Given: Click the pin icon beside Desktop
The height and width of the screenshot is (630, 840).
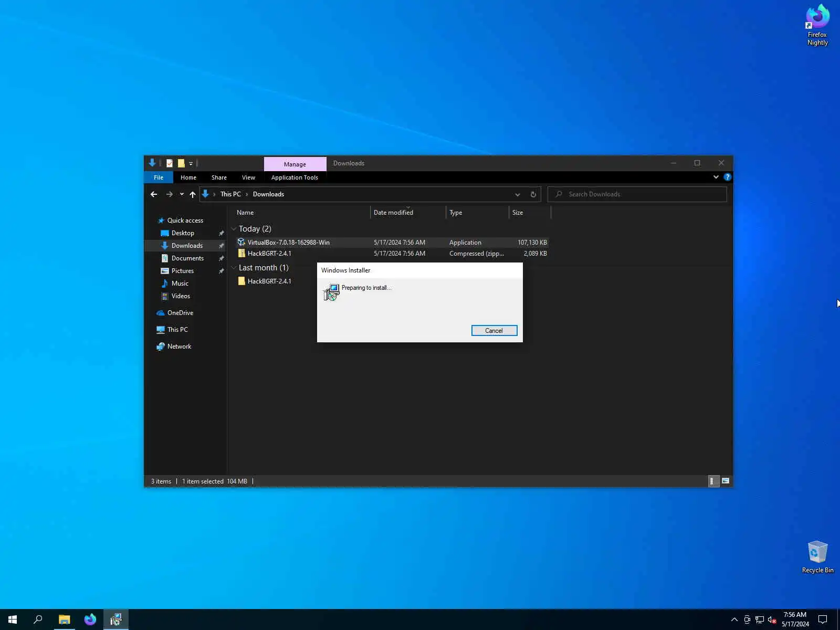Looking at the screenshot, I should [x=221, y=233].
